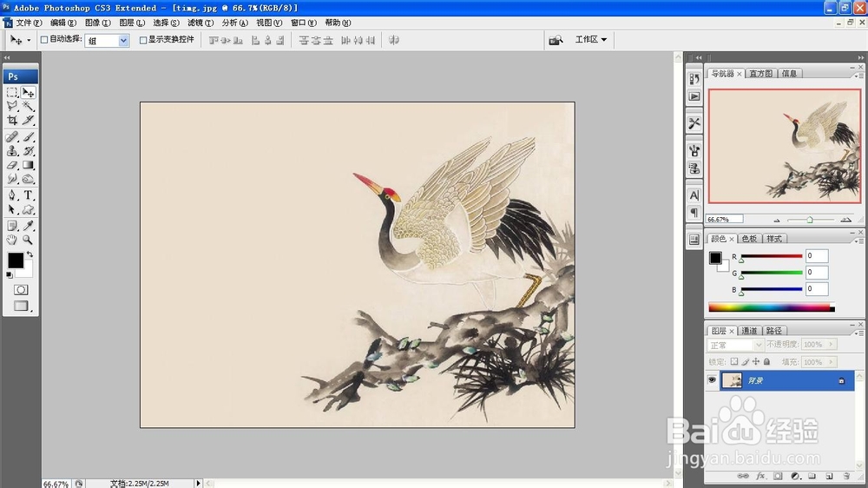868x488 pixels.
Task: Switch to the 色板 tab
Action: [x=749, y=239]
